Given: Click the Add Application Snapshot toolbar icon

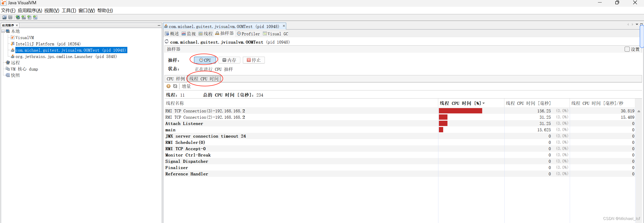Looking at the screenshot, I should click(x=35, y=17).
